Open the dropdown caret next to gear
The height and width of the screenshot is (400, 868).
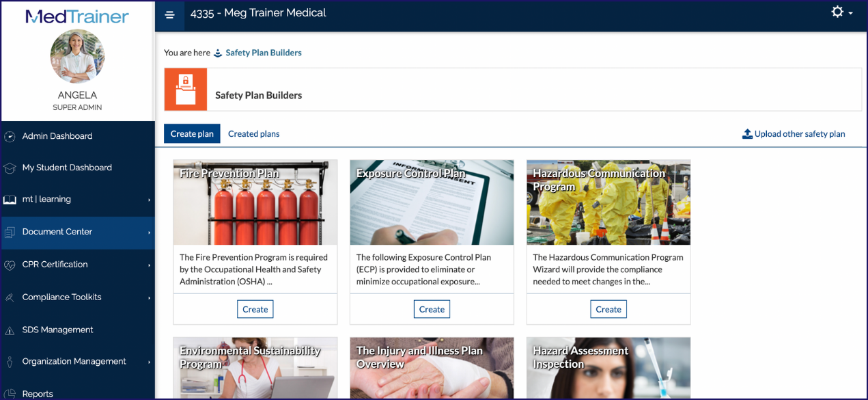click(x=851, y=14)
